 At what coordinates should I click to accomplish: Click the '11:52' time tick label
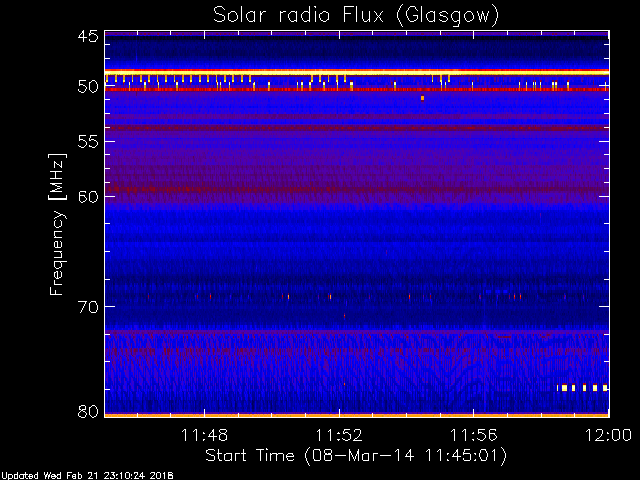(339, 435)
